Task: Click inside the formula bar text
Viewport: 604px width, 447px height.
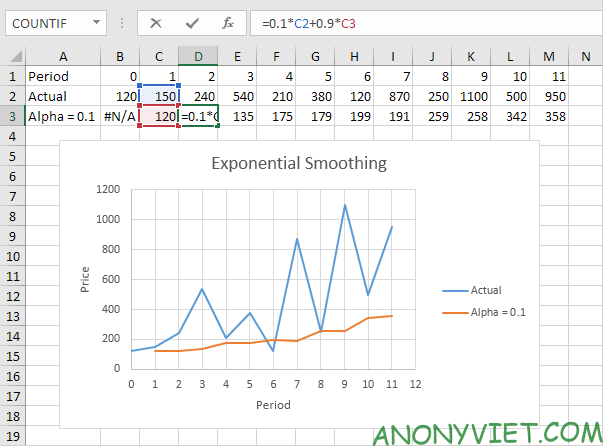Action: [x=400, y=21]
